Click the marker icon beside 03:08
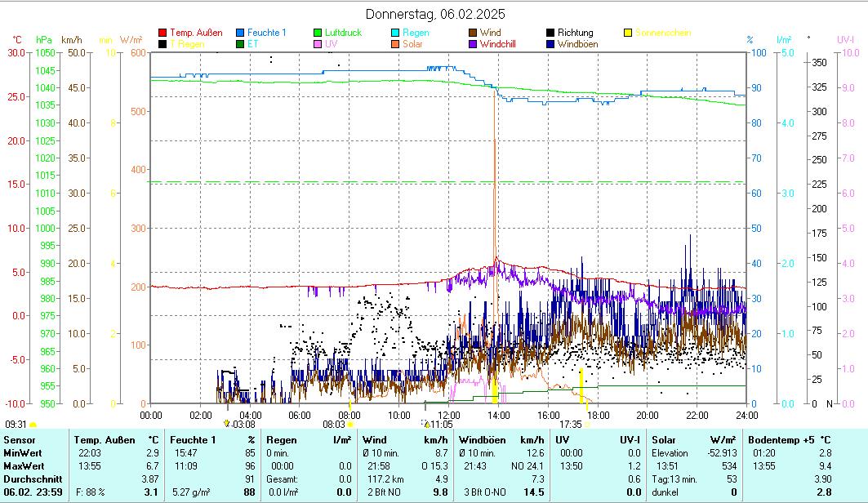The width and height of the screenshot is (868, 503). 226,424
